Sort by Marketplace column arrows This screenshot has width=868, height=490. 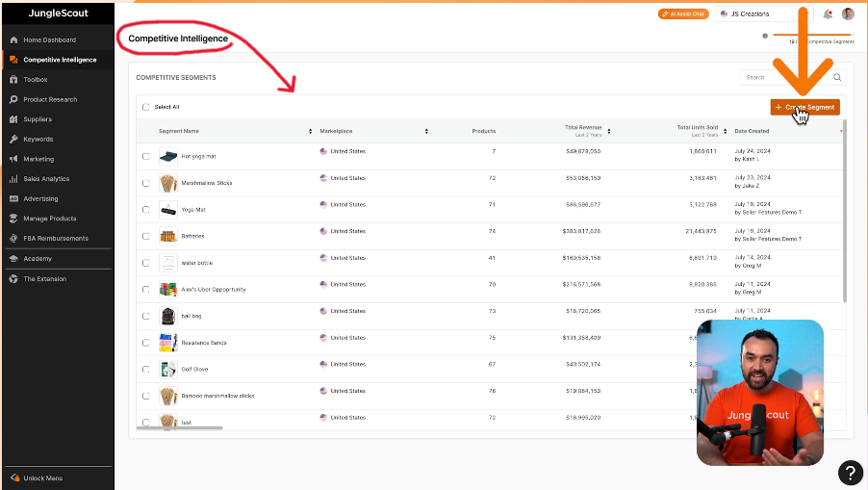click(x=426, y=131)
